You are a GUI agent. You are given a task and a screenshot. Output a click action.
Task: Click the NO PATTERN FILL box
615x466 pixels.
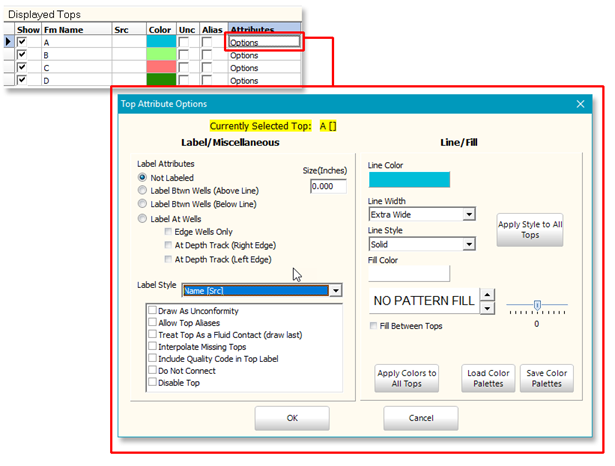click(x=424, y=301)
